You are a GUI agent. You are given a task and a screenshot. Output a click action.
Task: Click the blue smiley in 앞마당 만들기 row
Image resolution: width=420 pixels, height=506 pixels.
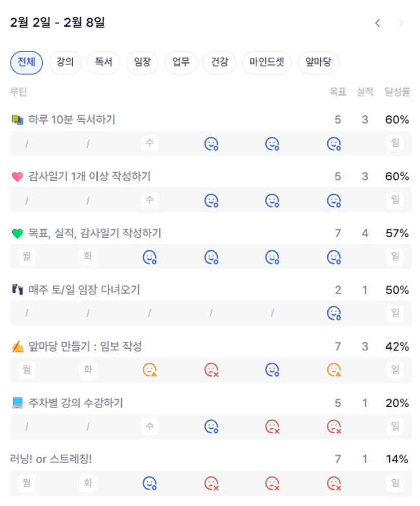point(272,370)
